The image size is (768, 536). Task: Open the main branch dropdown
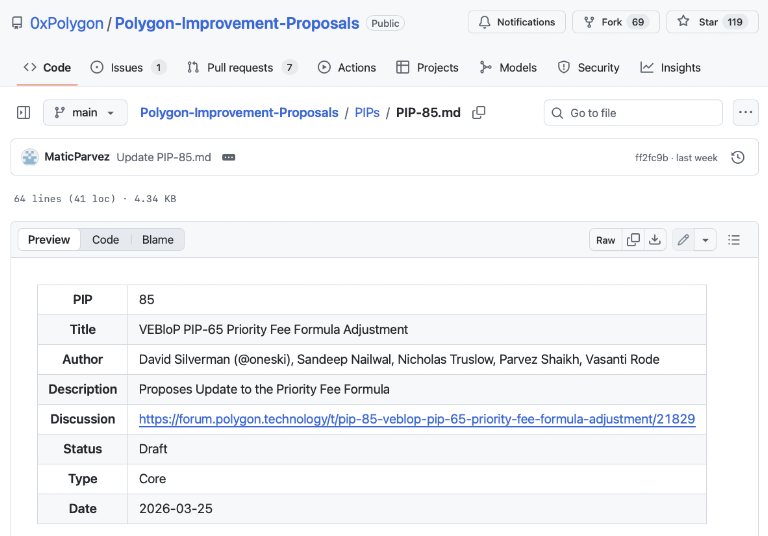(85, 113)
